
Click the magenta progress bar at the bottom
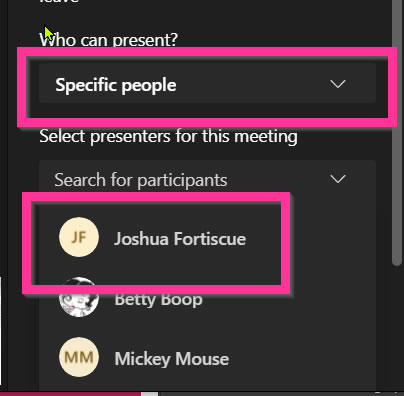70,394
